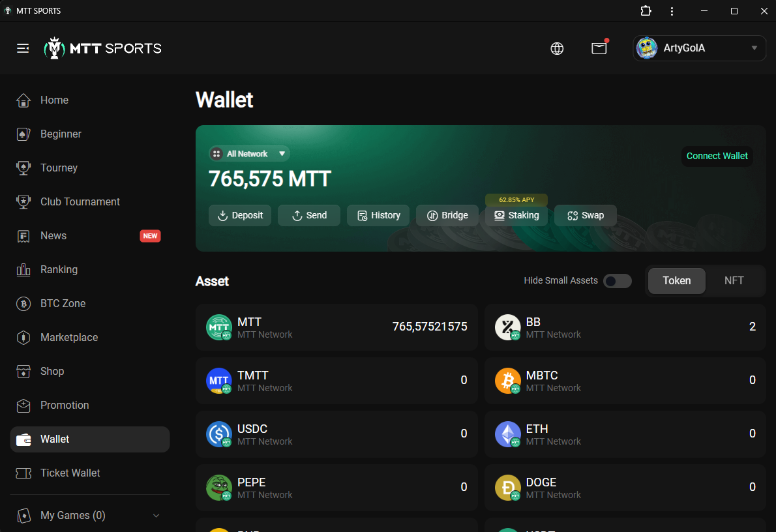Click the Send button
This screenshot has height=532, width=776.
tap(309, 215)
